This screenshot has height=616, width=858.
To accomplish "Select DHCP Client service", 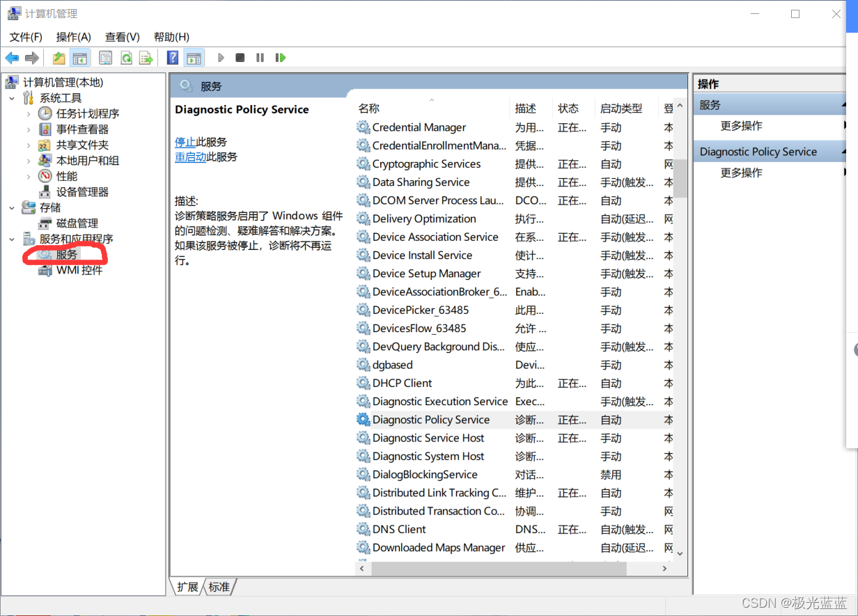I will 514,384.
